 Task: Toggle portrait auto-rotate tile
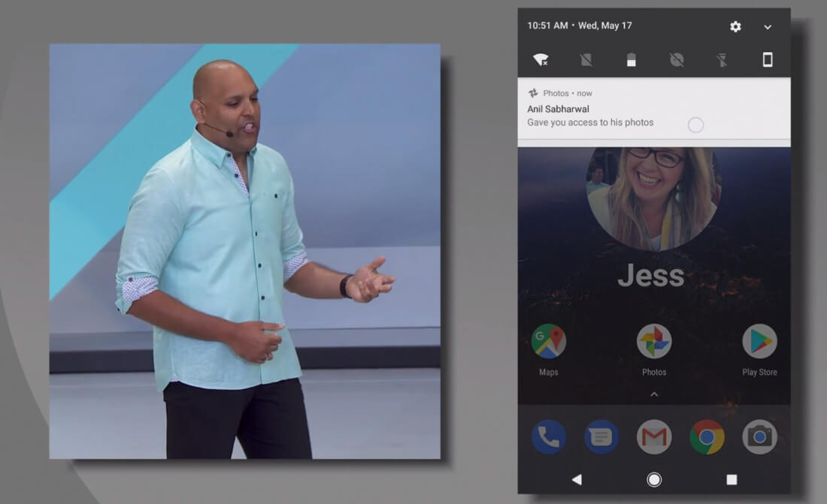[x=768, y=59]
